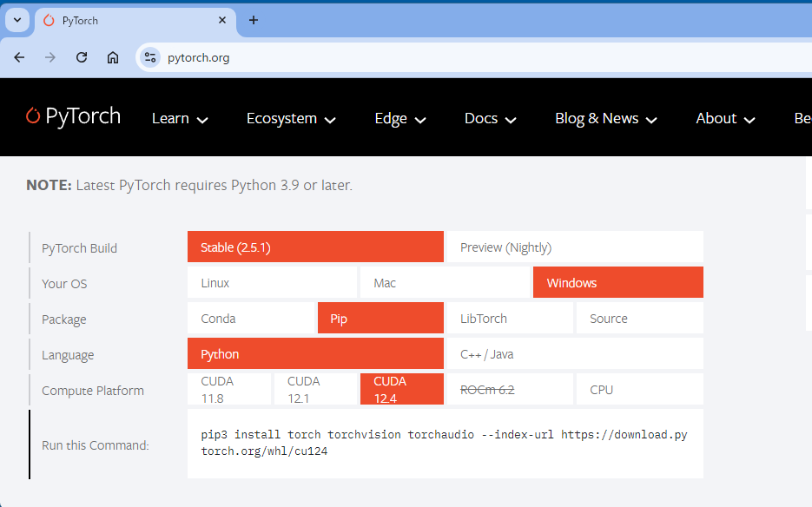Viewport: 812px width, 507px height.
Task: Open the tab search dropdown arrow
Action: coord(17,20)
